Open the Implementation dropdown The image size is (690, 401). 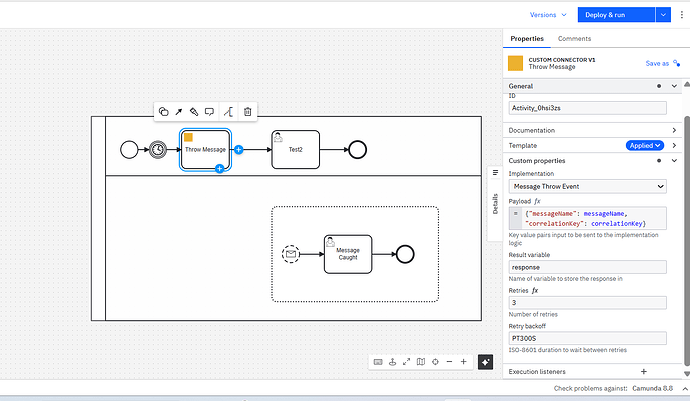(x=587, y=186)
